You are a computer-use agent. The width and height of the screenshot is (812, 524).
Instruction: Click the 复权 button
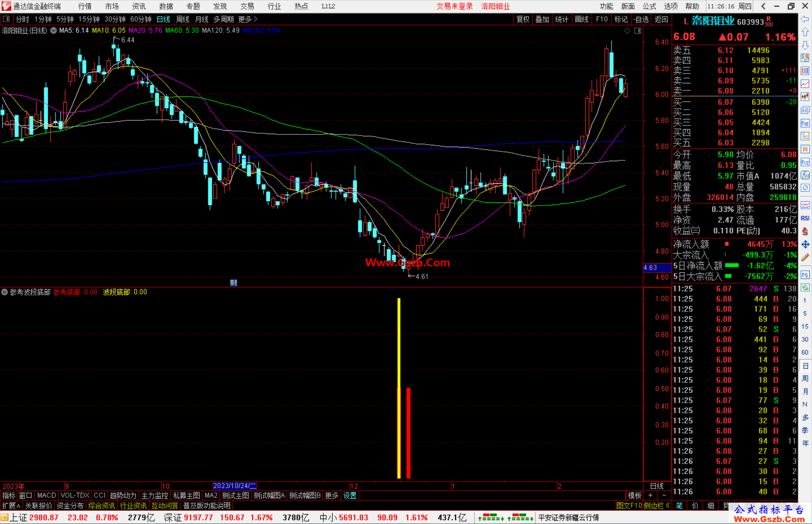(523, 19)
